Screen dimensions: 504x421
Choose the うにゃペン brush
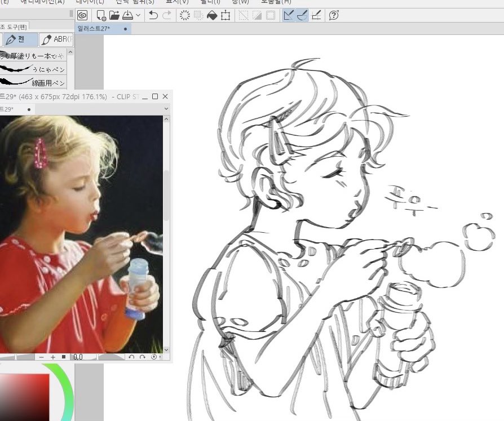pyautogui.click(x=33, y=69)
